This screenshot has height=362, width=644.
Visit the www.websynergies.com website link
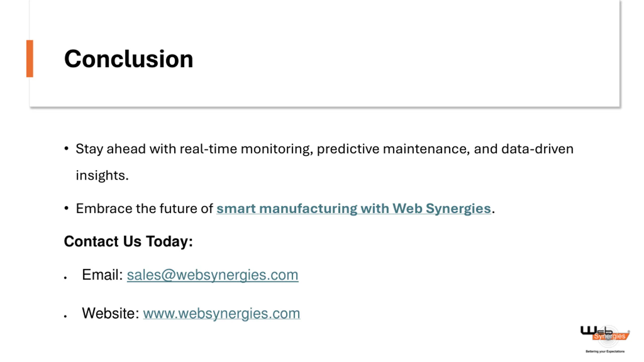click(x=221, y=313)
